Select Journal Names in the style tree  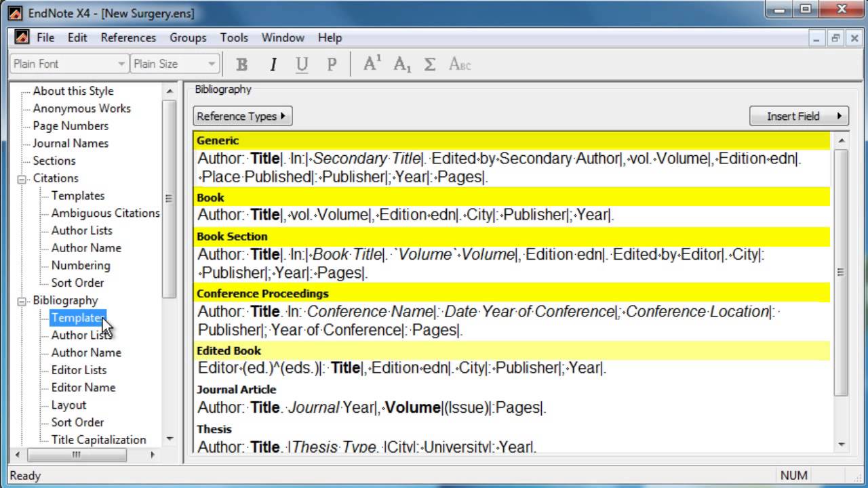[71, 144]
